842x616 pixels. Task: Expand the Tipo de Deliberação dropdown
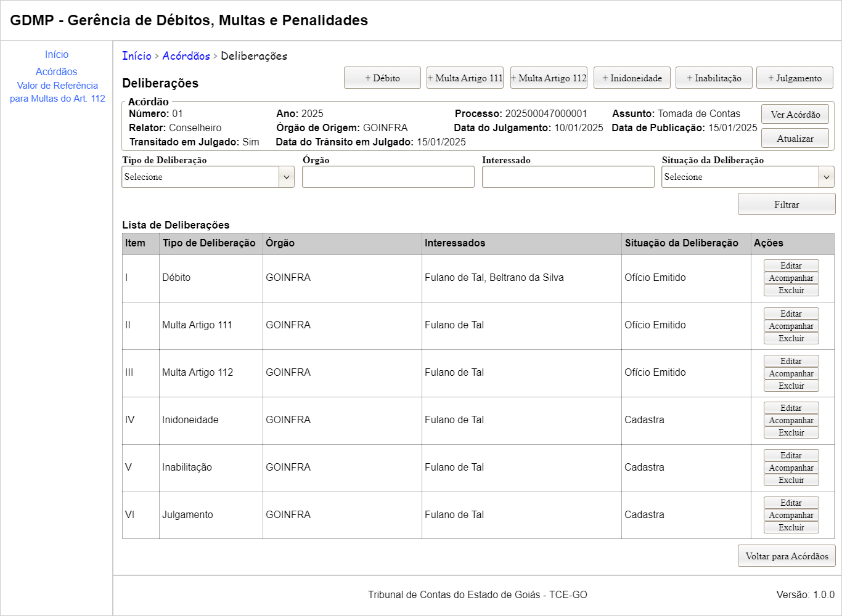[208, 177]
